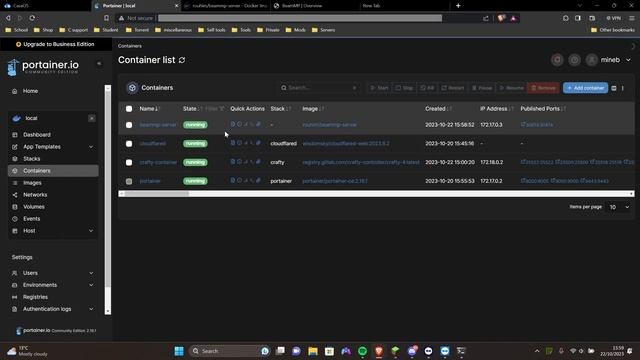
Task: Open Stacks in the sidebar
Action: coord(31,159)
